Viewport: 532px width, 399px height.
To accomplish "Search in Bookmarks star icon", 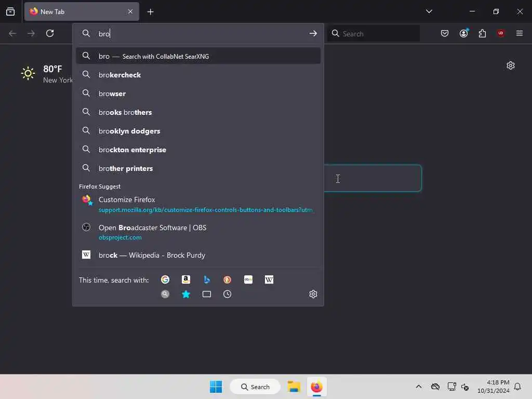I will coord(186,294).
